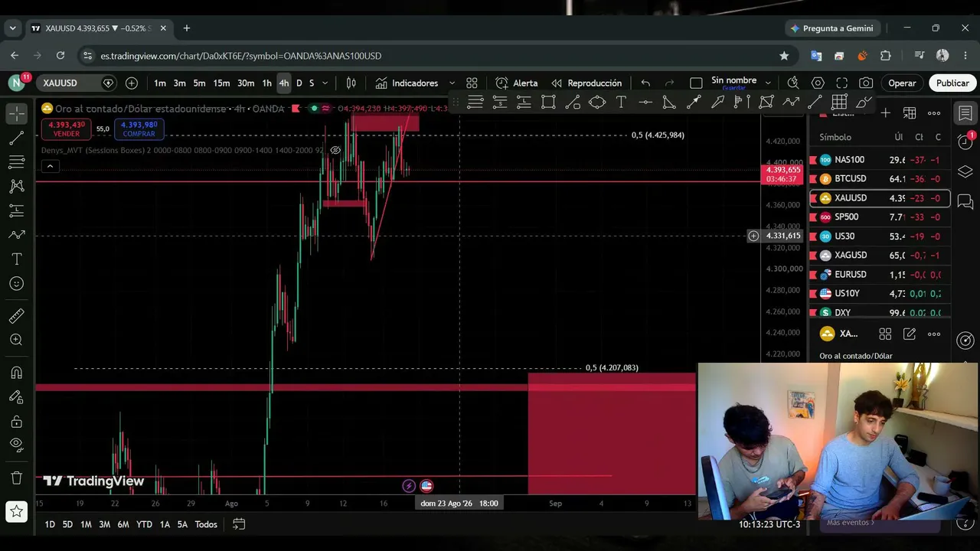Create an alert with Alerta
Viewport: 980px width, 551px height.
coord(517,83)
